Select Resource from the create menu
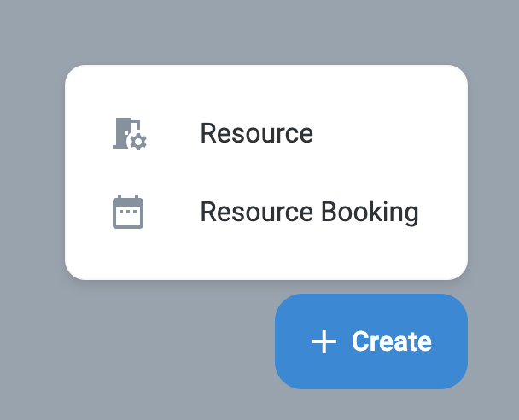Viewport: 519px width, 420px height. 256,133
